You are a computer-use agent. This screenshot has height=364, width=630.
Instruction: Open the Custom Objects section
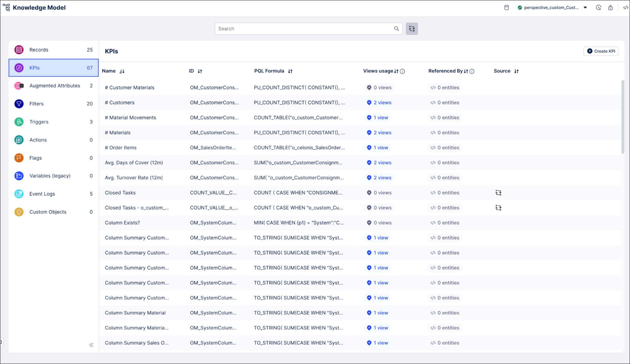[54, 212]
